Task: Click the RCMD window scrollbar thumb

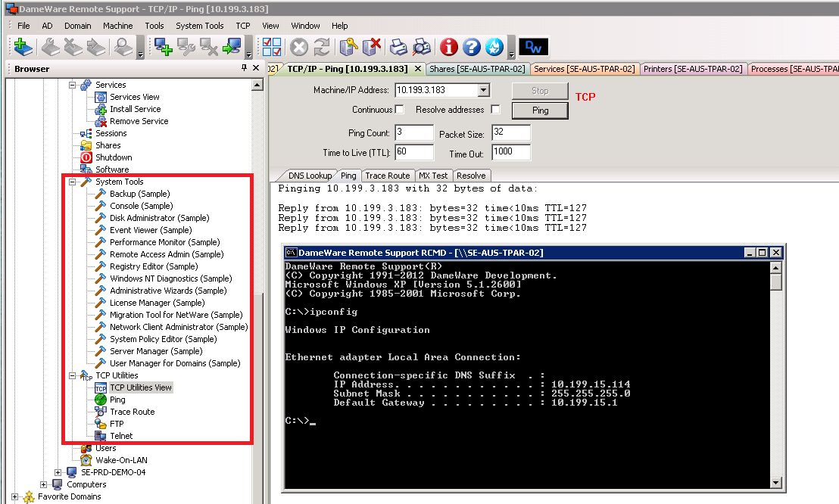Action: click(776, 282)
